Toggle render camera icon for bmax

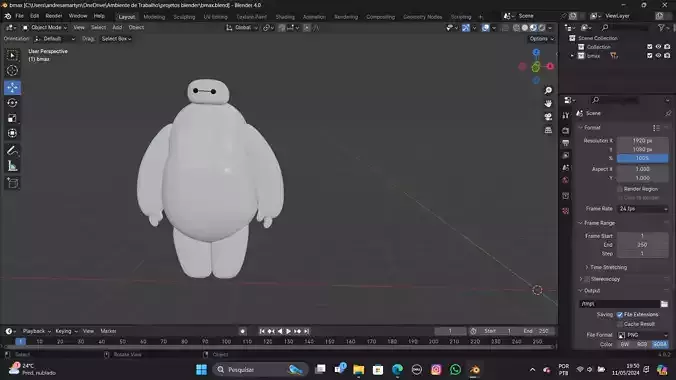pyautogui.click(x=667, y=56)
